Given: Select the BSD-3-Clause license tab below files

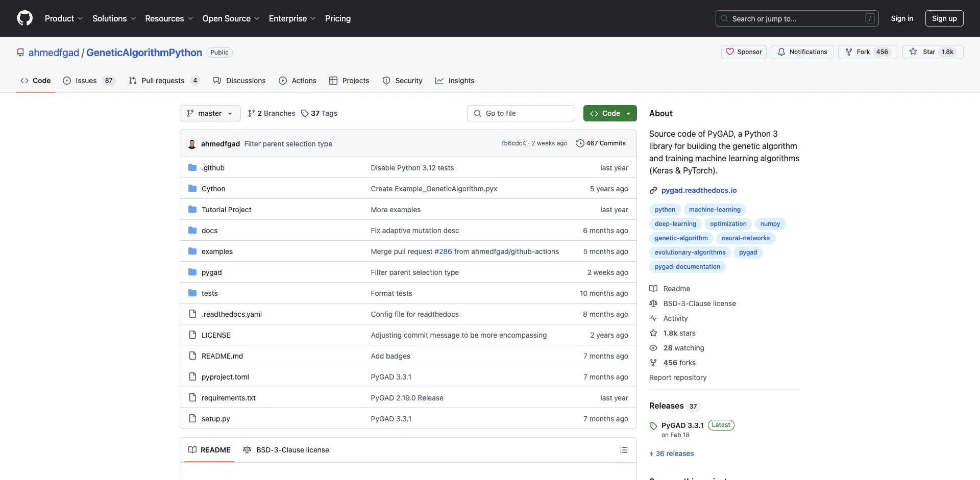Looking at the screenshot, I should [286, 450].
